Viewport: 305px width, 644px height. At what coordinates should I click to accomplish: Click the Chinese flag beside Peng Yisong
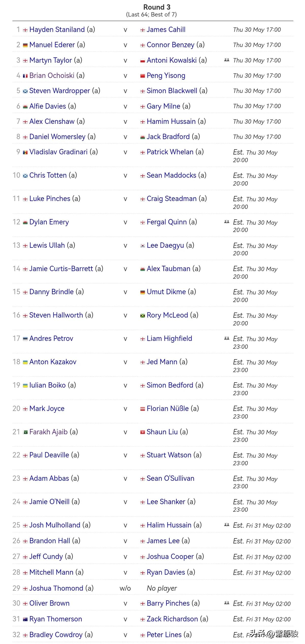coord(143,76)
